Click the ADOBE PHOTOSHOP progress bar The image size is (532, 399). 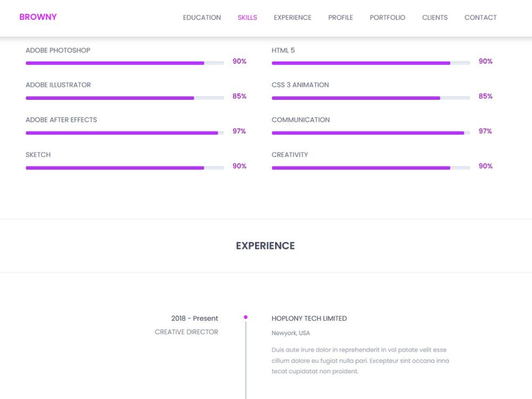tap(124, 62)
